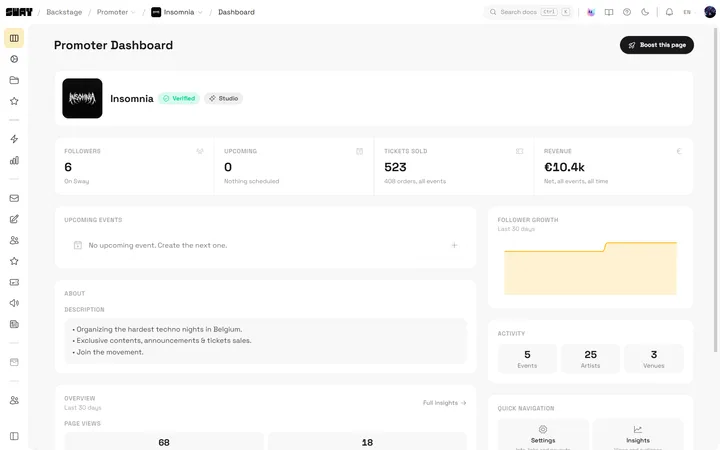The image size is (720, 450).
Task: Click the ticket icon in Tickets Sold card
Action: [x=519, y=151]
